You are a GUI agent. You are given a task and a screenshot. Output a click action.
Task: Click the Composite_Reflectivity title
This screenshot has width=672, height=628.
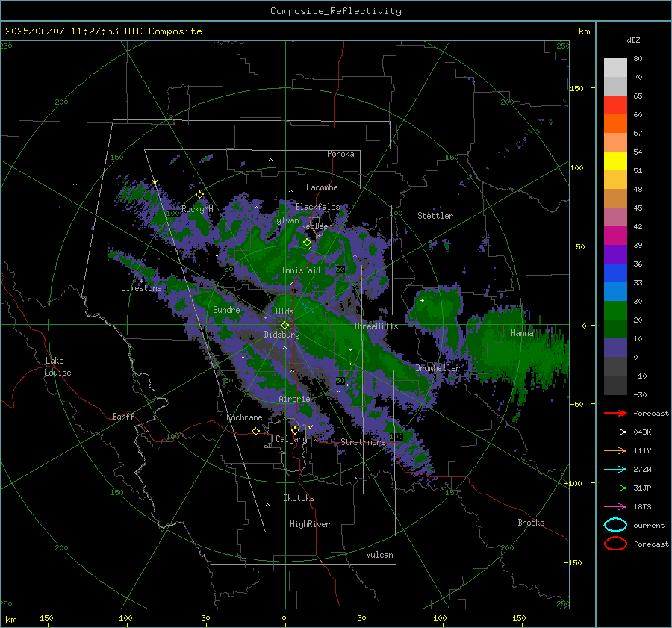click(x=336, y=11)
